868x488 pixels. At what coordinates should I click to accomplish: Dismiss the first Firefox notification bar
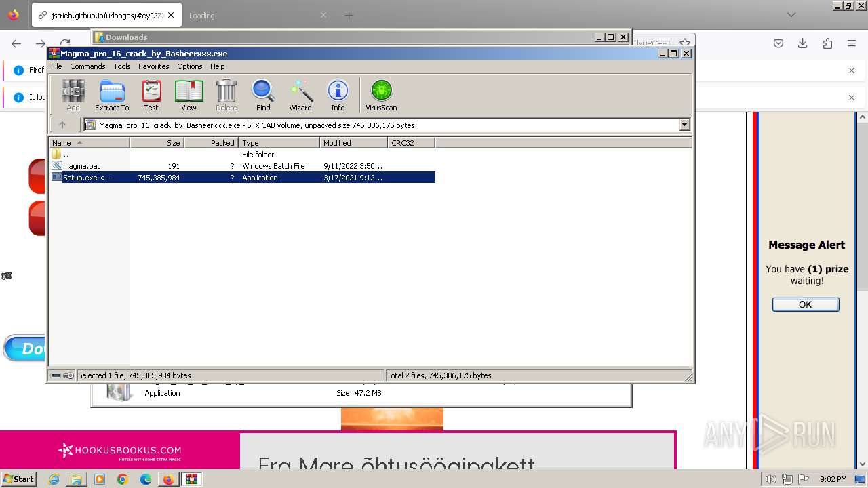(x=852, y=70)
